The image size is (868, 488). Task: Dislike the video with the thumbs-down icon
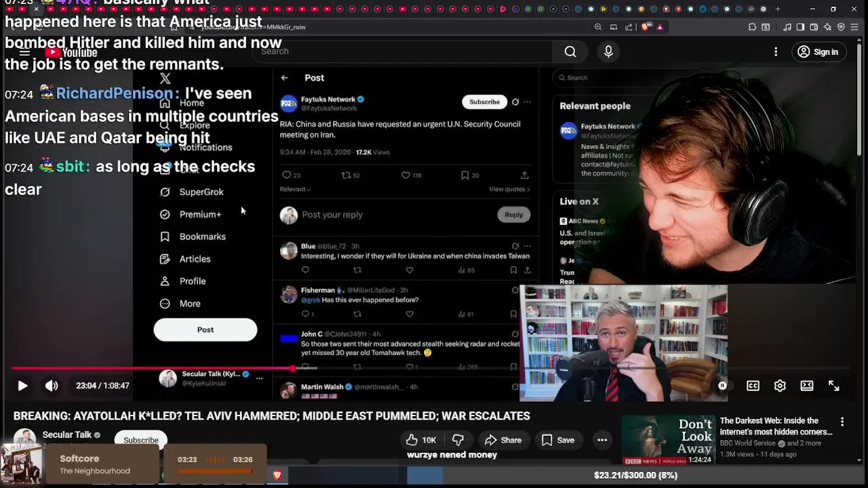point(458,440)
